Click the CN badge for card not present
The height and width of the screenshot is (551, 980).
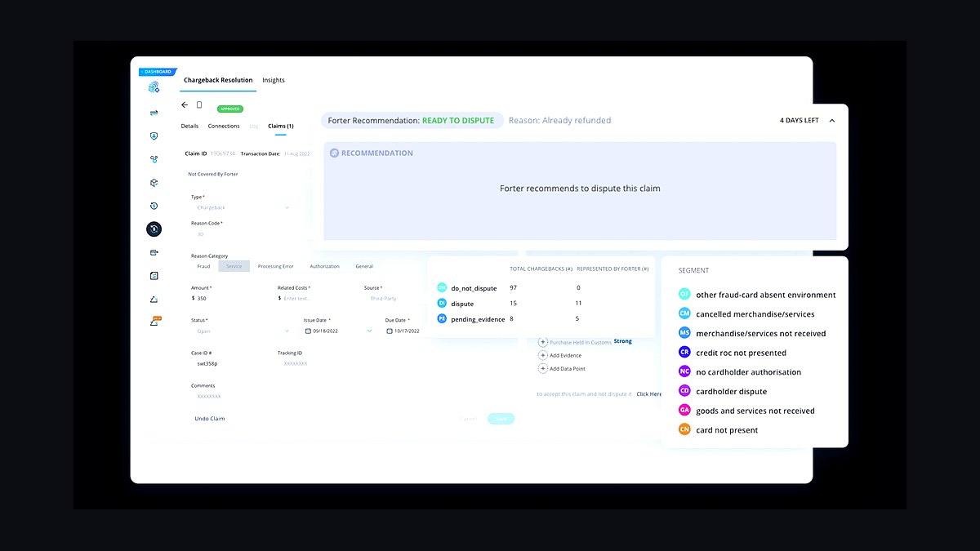684,430
